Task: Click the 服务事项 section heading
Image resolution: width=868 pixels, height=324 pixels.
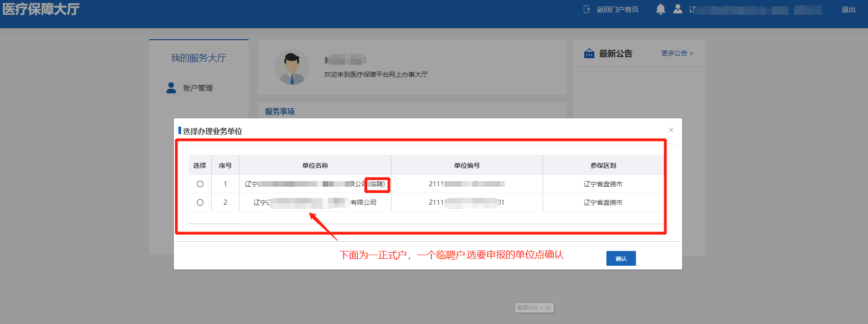Action: point(280,111)
